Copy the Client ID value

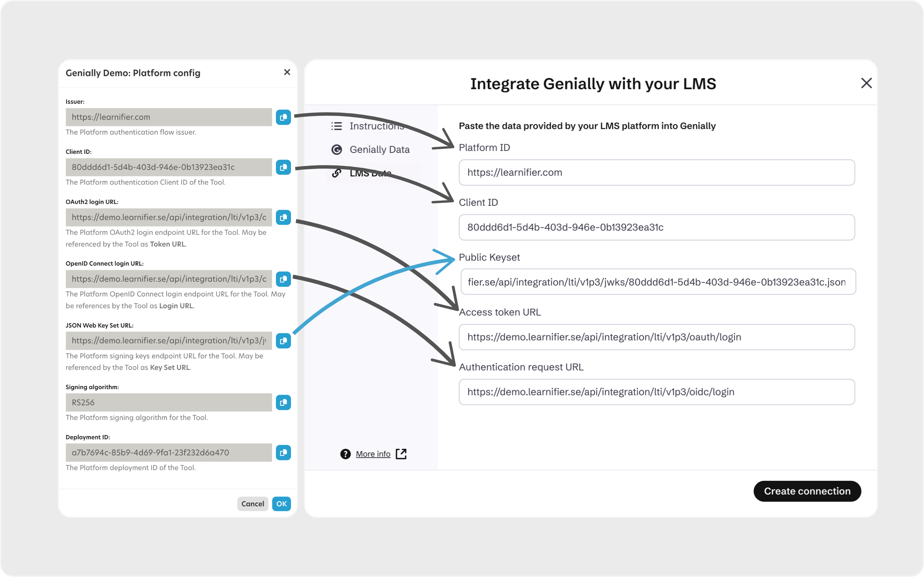(x=283, y=167)
